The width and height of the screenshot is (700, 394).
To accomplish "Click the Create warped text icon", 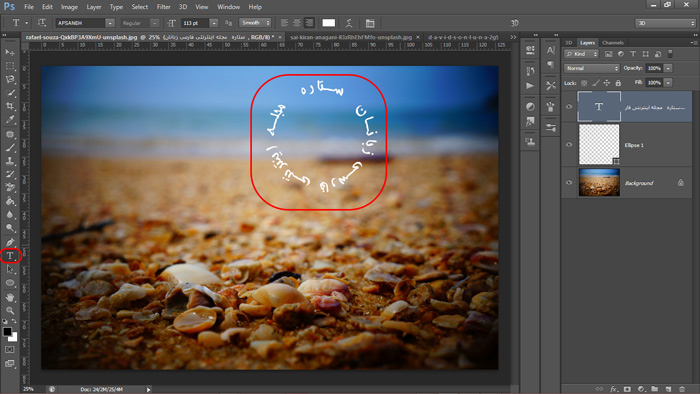I will 349,23.
